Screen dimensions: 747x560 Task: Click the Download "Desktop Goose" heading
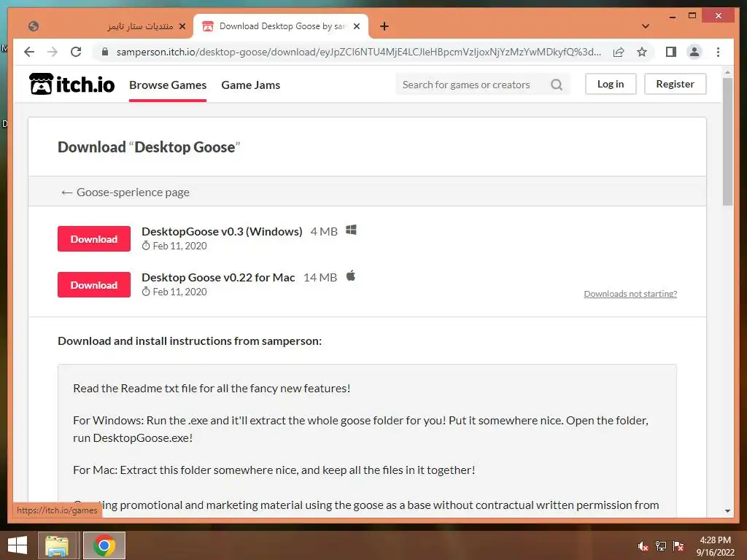(149, 147)
